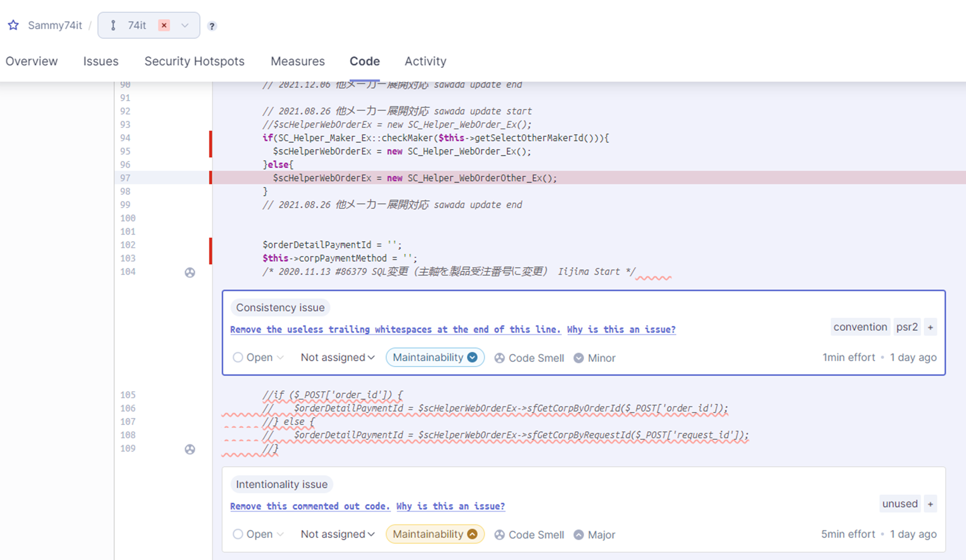Click the help question mark icon
The image size is (966, 560).
pyautogui.click(x=212, y=26)
